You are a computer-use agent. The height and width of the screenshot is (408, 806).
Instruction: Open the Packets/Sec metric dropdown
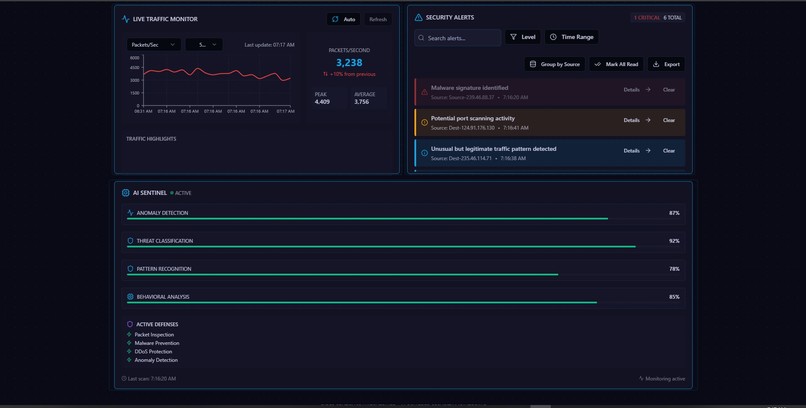(154, 45)
